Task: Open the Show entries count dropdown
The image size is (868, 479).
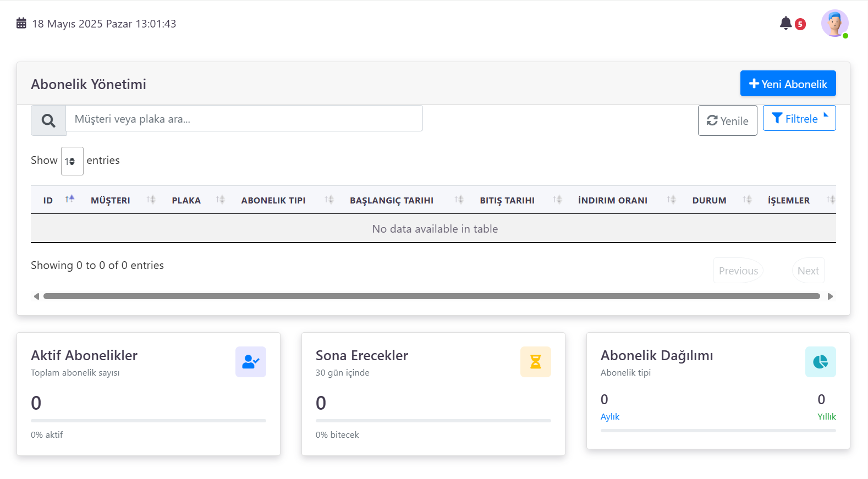Action: tap(72, 161)
